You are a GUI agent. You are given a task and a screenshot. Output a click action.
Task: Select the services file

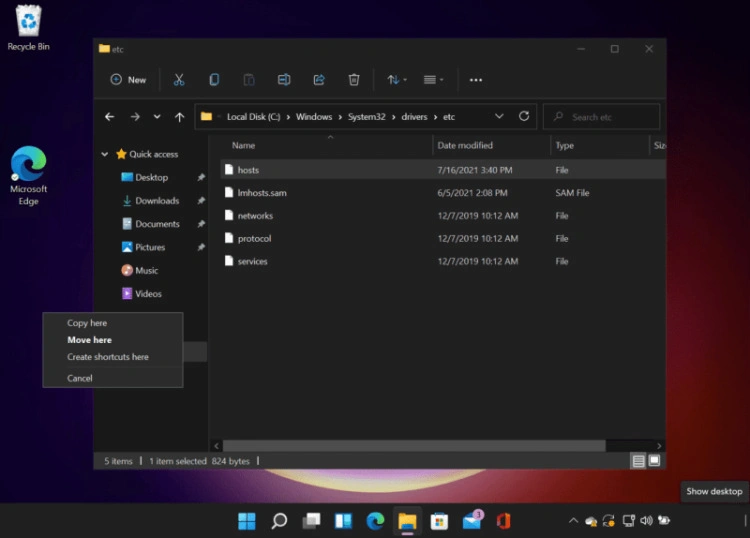(443, 261)
